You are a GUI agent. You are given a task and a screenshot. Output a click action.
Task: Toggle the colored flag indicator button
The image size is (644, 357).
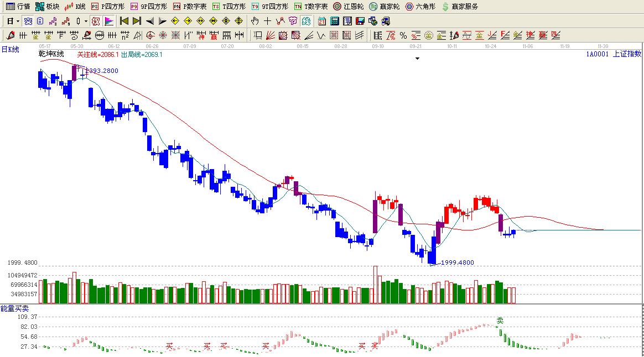[x=109, y=21]
